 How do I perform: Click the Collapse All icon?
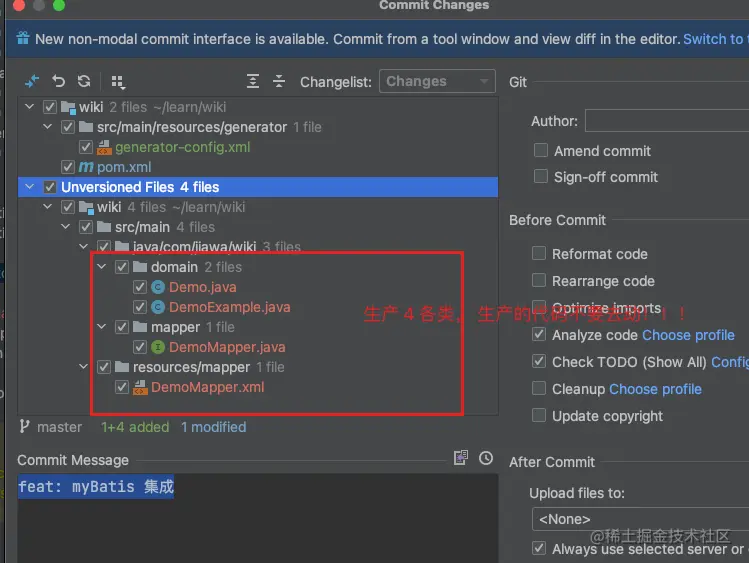click(x=279, y=81)
